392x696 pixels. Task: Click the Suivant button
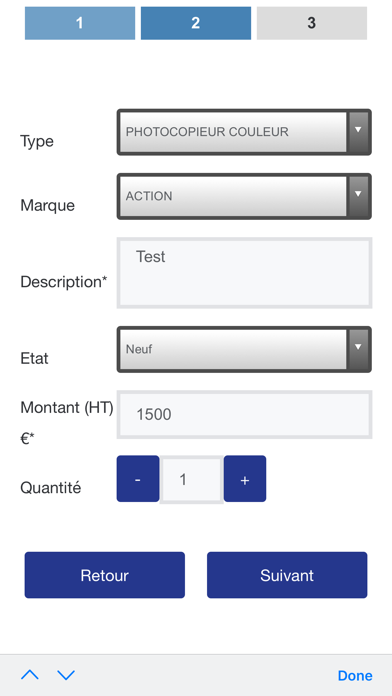coord(287,575)
